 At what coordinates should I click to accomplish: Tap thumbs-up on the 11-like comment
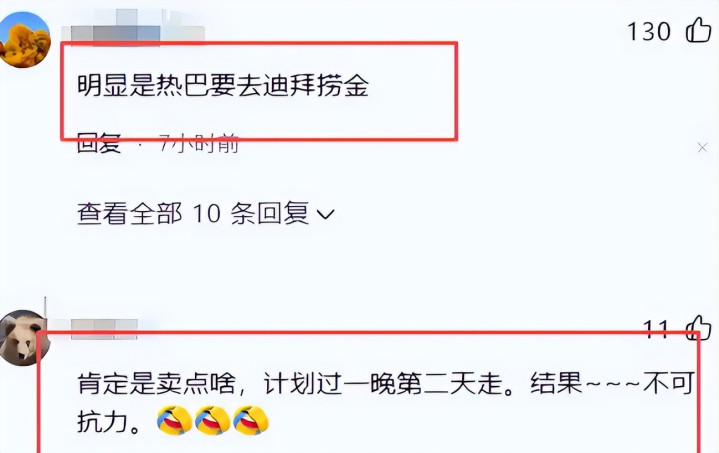(698, 328)
